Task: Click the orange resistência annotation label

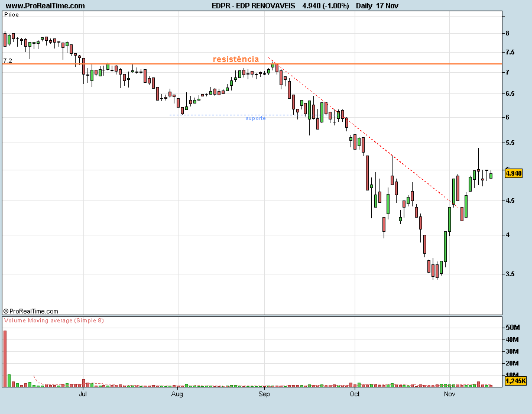Action: [x=236, y=59]
